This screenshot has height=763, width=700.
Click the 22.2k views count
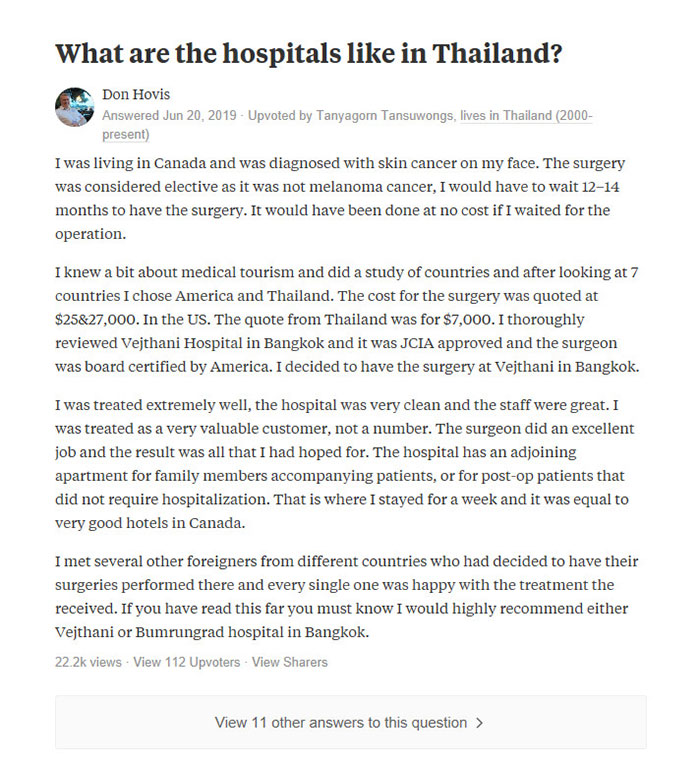90,662
